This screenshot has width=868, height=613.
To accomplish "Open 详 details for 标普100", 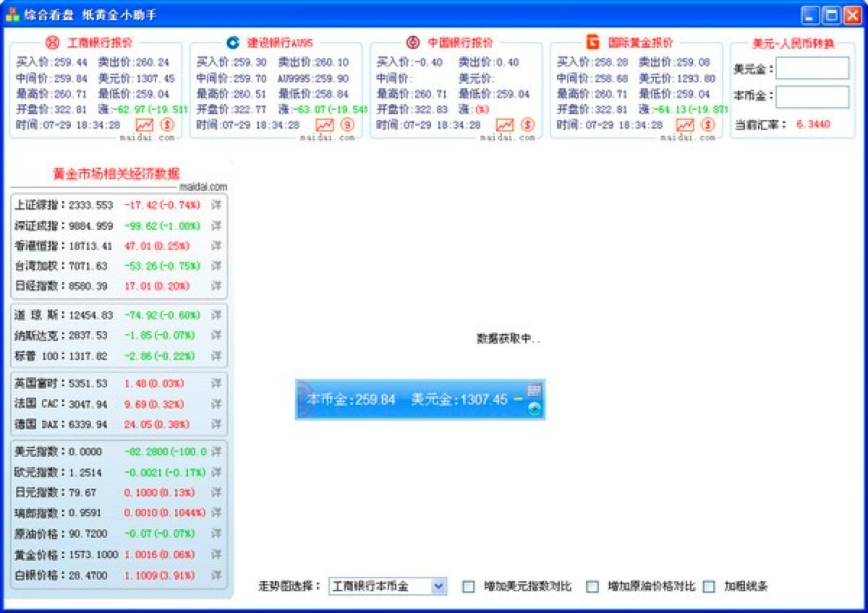I will [x=216, y=356].
